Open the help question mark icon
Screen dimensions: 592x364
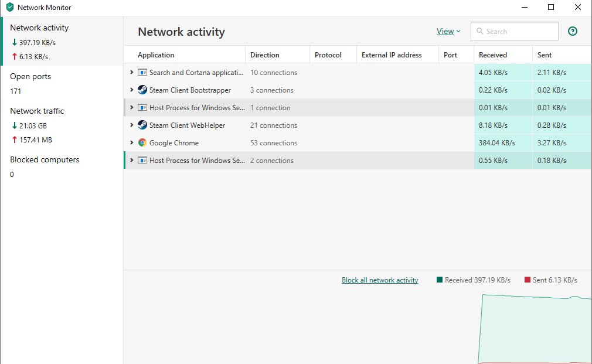(x=573, y=32)
